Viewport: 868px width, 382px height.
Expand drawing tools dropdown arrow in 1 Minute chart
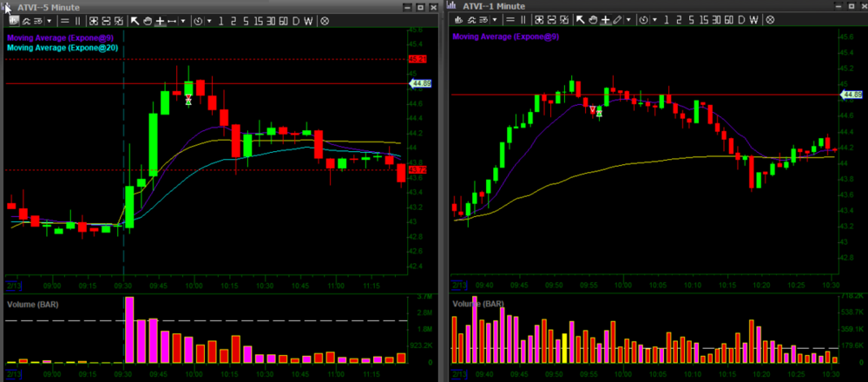tap(629, 20)
